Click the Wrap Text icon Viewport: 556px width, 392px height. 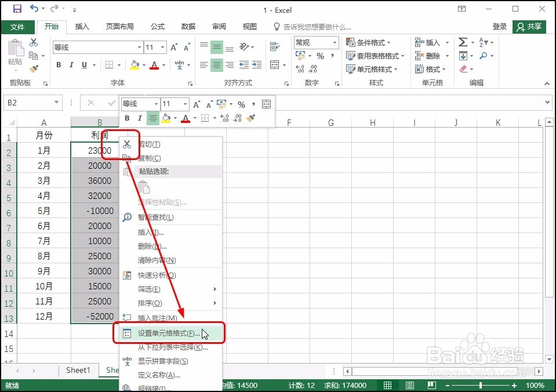[x=274, y=46]
